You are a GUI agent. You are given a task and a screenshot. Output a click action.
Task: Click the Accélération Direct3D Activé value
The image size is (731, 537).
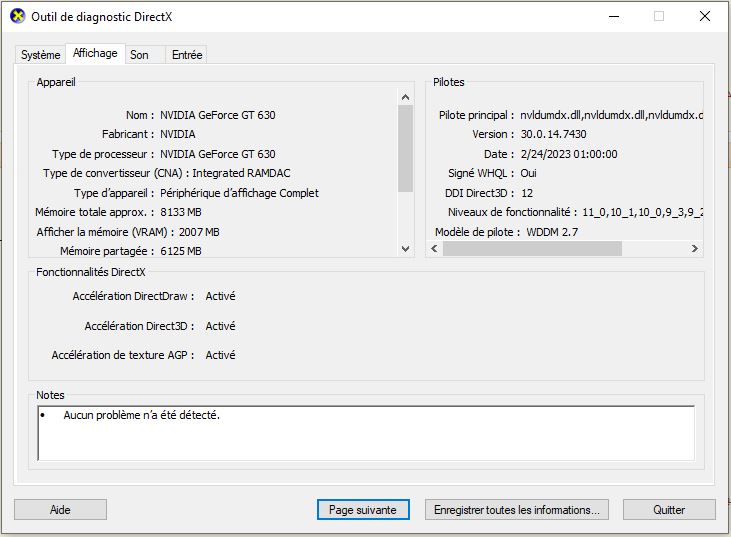coord(221,326)
